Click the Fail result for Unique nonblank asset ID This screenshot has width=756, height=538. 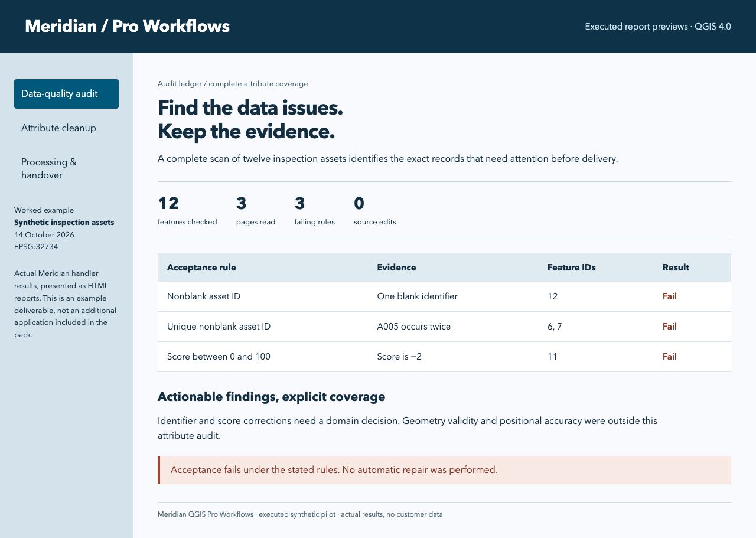(670, 327)
